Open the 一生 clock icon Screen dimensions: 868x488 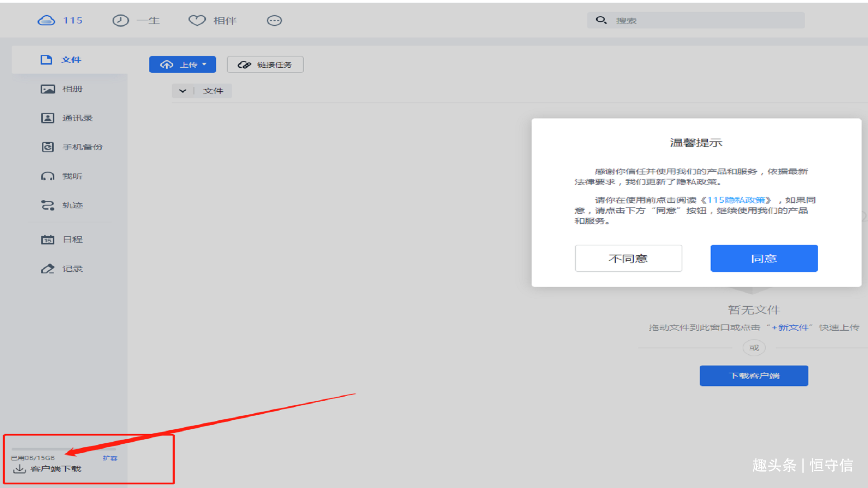click(121, 20)
